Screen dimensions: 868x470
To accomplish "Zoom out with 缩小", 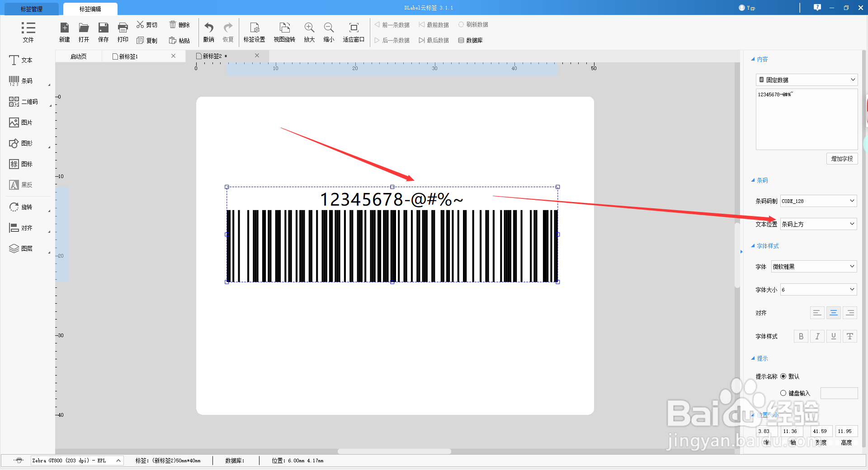I will 329,32.
